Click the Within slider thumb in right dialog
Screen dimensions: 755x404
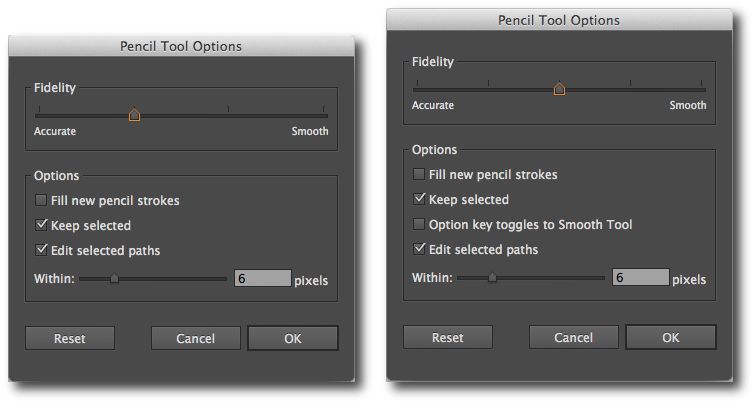point(492,278)
